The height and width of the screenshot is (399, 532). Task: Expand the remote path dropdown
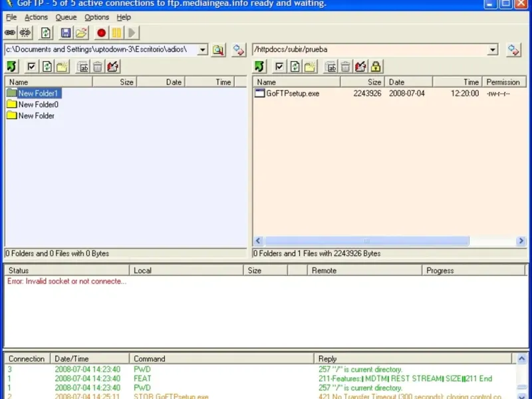tap(492, 50)
